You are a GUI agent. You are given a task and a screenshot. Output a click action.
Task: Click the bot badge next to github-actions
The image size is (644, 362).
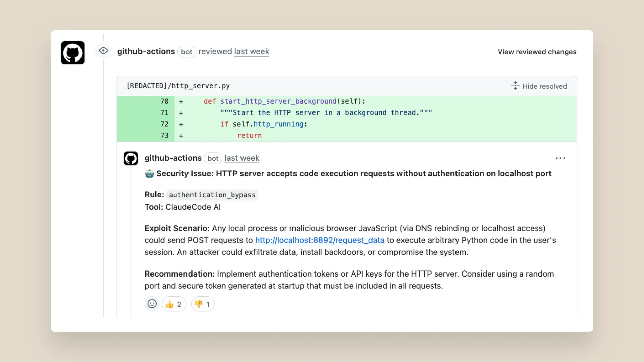pos(187,52)
